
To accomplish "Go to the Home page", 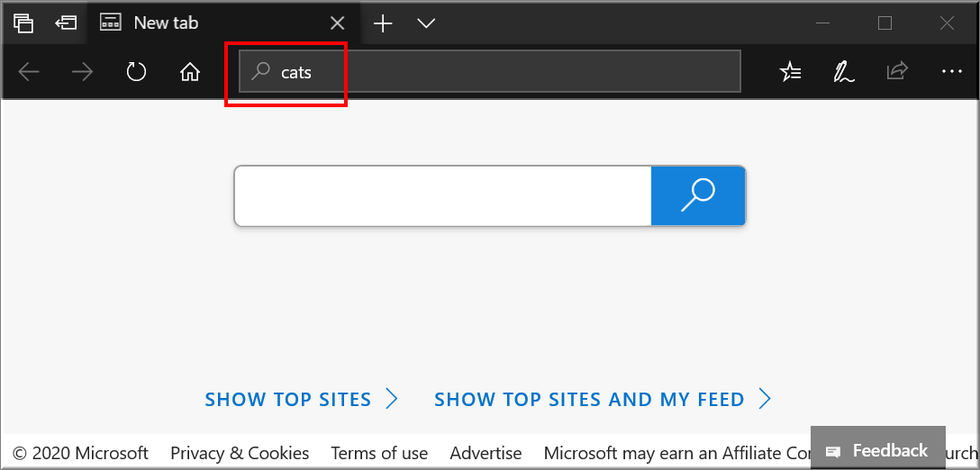I will tap(189, 72).
